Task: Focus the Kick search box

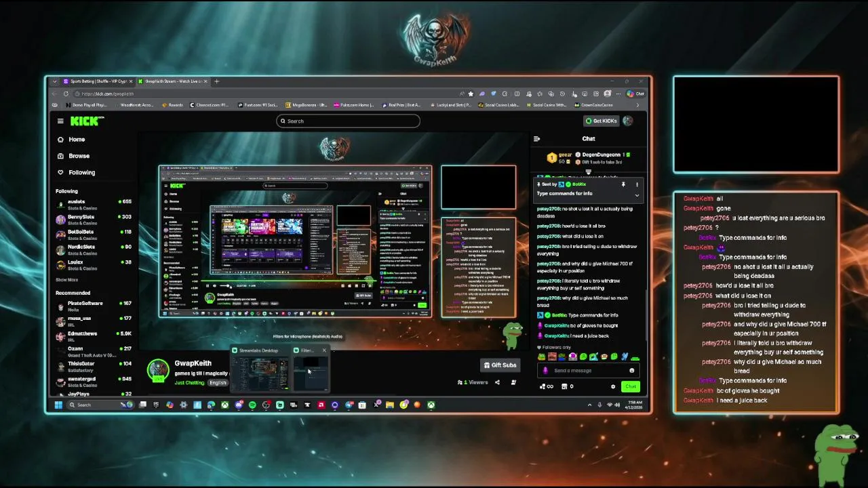Action: tap(348, 121)
